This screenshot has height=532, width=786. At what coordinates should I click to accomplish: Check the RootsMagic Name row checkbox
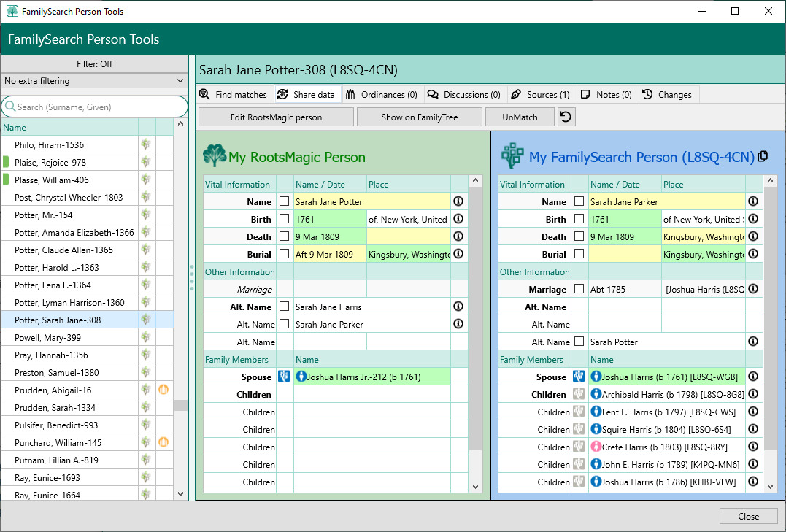tap(285, 201)
